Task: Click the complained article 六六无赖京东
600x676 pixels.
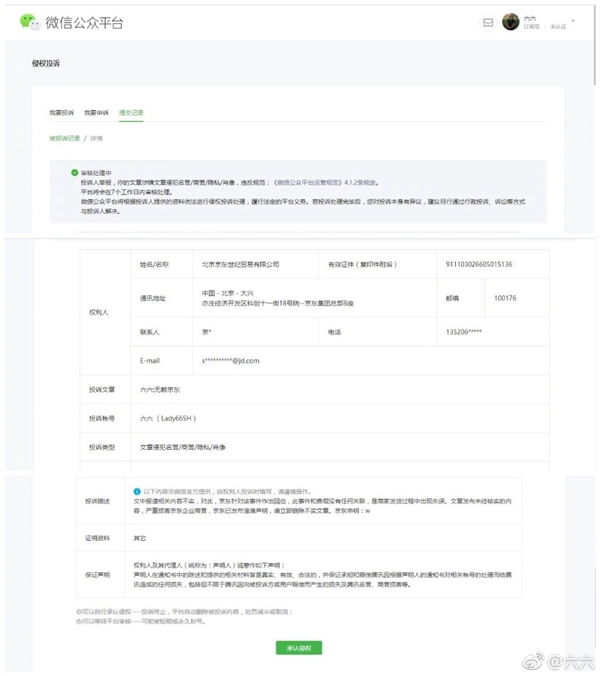Action: [x=161, y=388]
